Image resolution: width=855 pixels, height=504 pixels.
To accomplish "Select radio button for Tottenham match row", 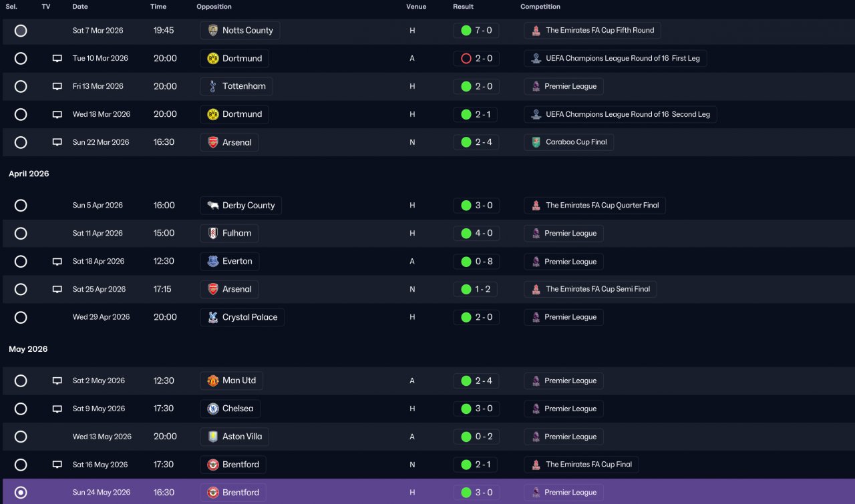I will click(x=21, y=86).
